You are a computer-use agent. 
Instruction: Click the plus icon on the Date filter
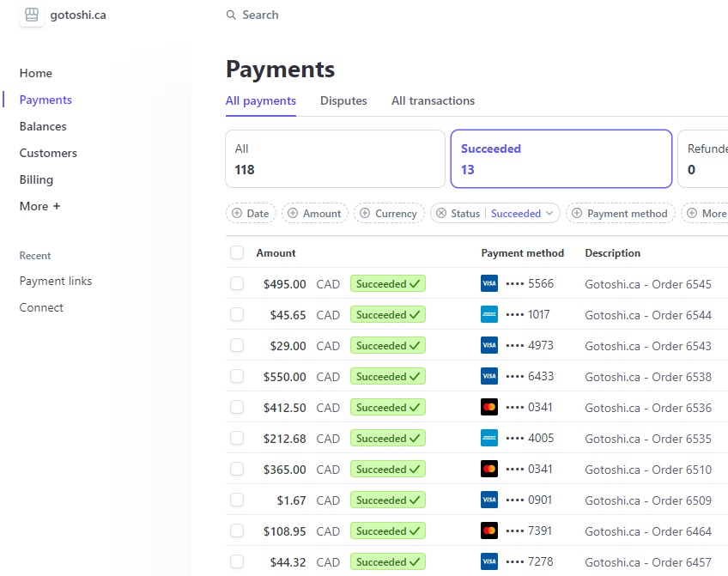click(x=237, y=214)
